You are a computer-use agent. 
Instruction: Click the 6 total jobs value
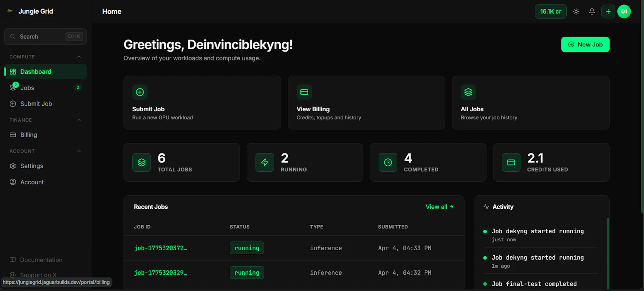[x=161, y=158]
